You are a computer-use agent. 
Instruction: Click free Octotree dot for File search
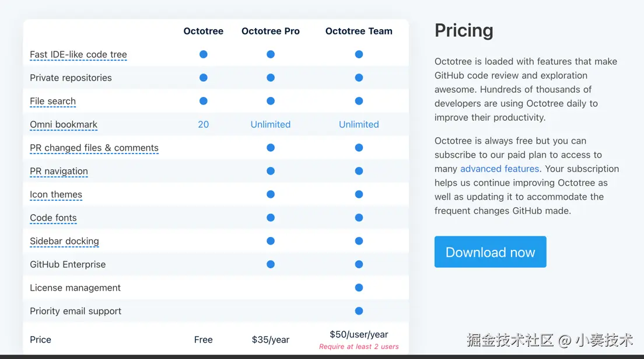coord(204,101)
